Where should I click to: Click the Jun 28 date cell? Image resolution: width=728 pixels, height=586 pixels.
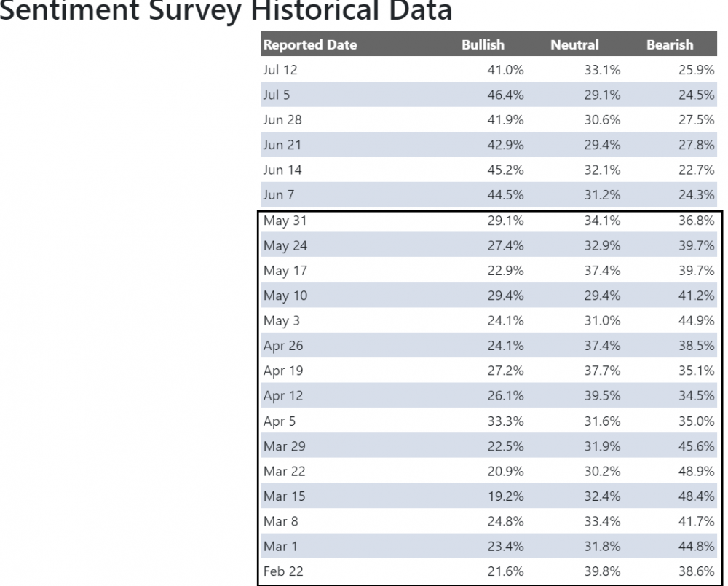click(282, 120)
